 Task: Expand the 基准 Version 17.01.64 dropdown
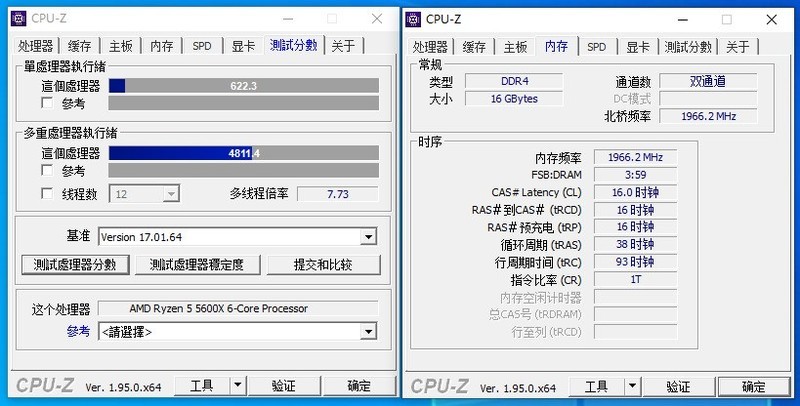tap(368, 237)
